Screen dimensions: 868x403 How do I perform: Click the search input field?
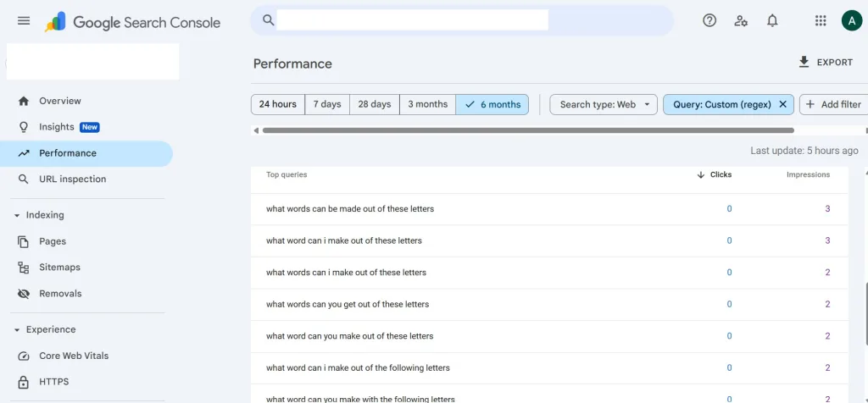[412, 20]
